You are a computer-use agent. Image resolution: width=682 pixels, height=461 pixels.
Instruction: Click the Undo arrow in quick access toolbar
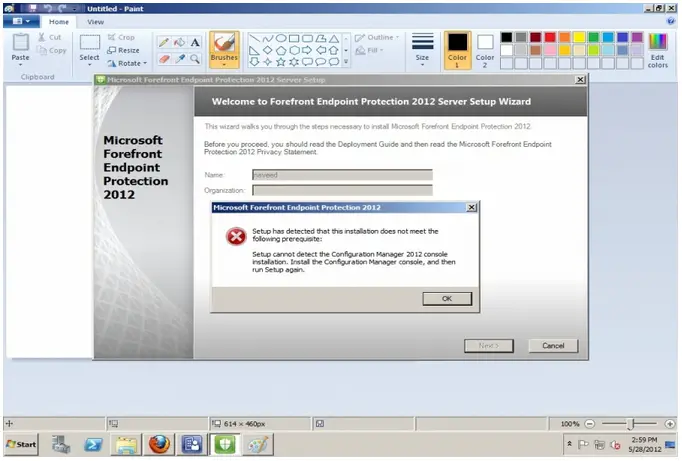[48, 8]
